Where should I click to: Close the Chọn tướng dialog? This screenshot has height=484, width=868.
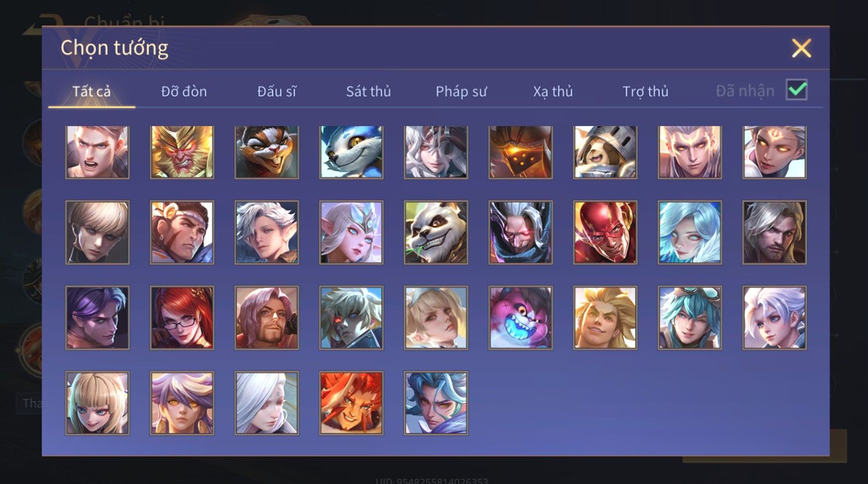coord(801,48)
